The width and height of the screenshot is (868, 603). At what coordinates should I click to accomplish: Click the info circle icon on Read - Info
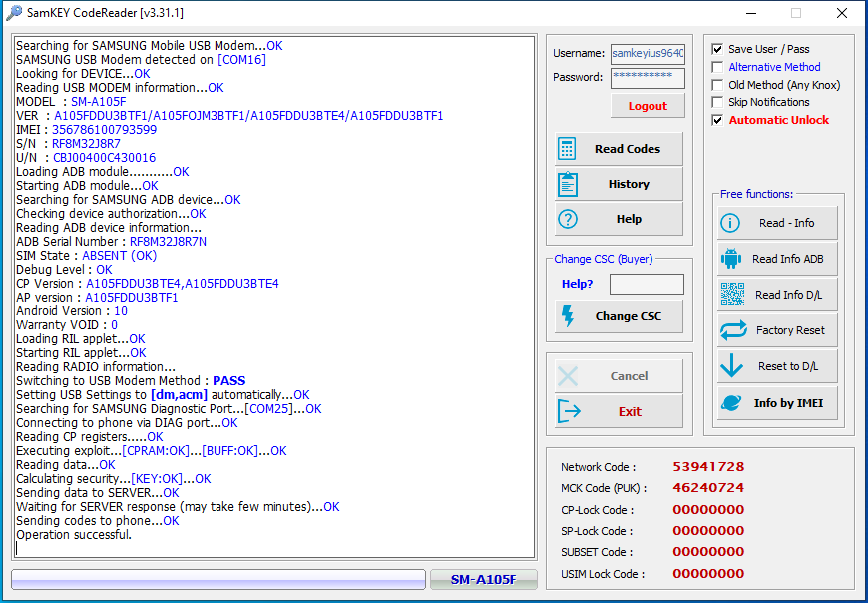pyautogui.click(x=730, y=223)
